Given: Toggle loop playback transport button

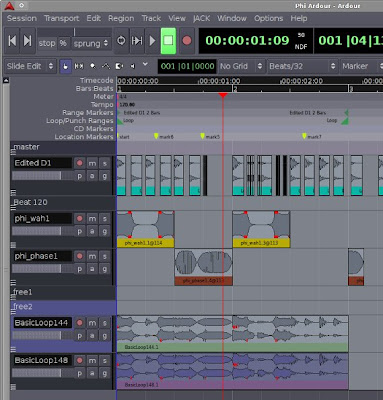Looking at the screenshot, I should [x=121, y=41].
